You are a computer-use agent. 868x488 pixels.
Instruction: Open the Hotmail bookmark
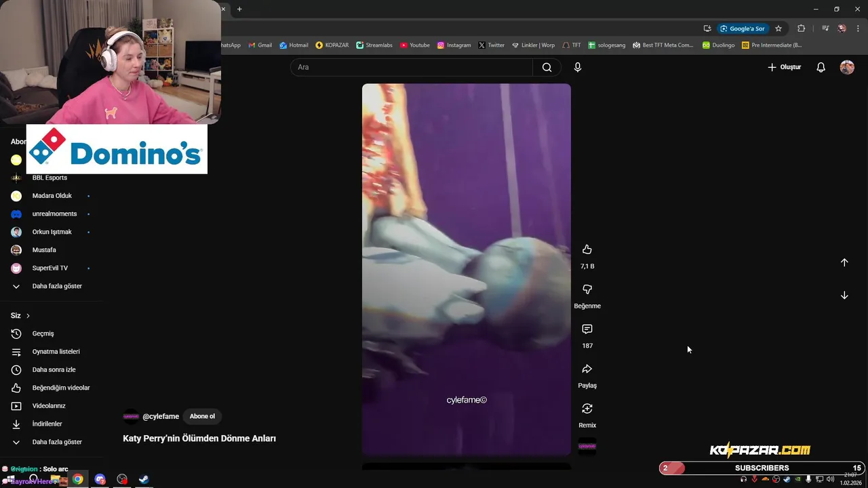[294, 45]
